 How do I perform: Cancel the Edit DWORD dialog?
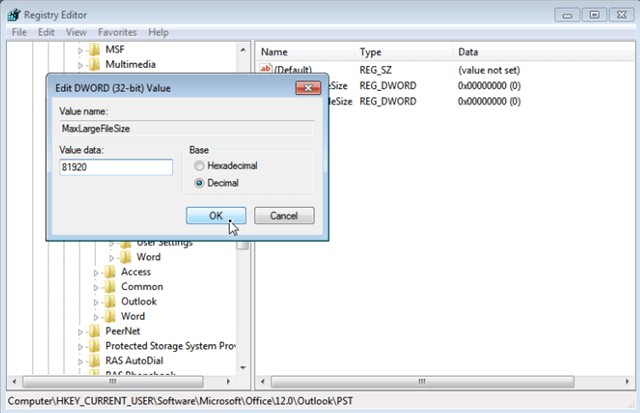tap(284, 215)
